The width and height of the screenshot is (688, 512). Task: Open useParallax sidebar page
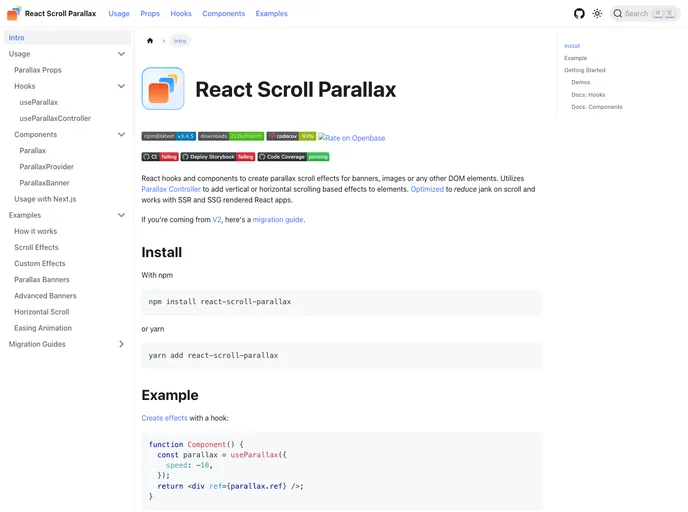pos(39,102)
